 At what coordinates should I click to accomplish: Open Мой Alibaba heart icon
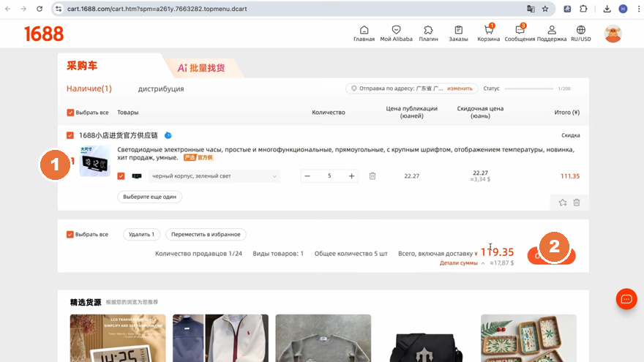pyautogui.click(x=396, y=34)
